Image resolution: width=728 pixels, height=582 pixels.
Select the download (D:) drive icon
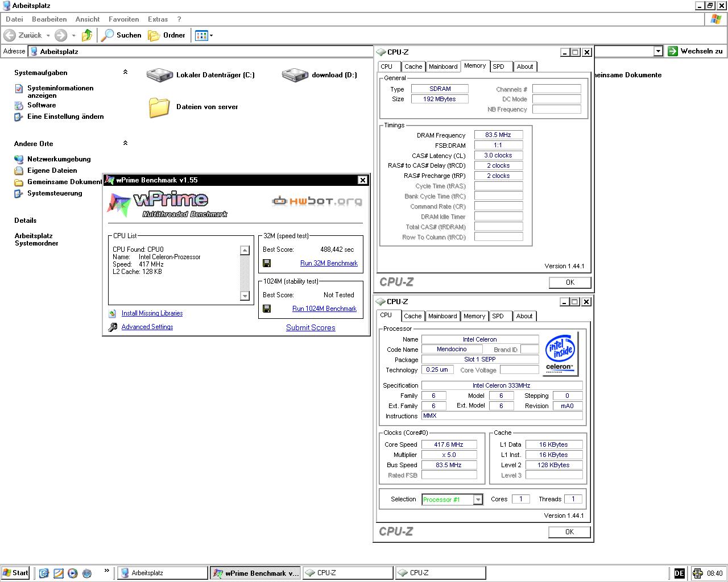coord(295,75)
